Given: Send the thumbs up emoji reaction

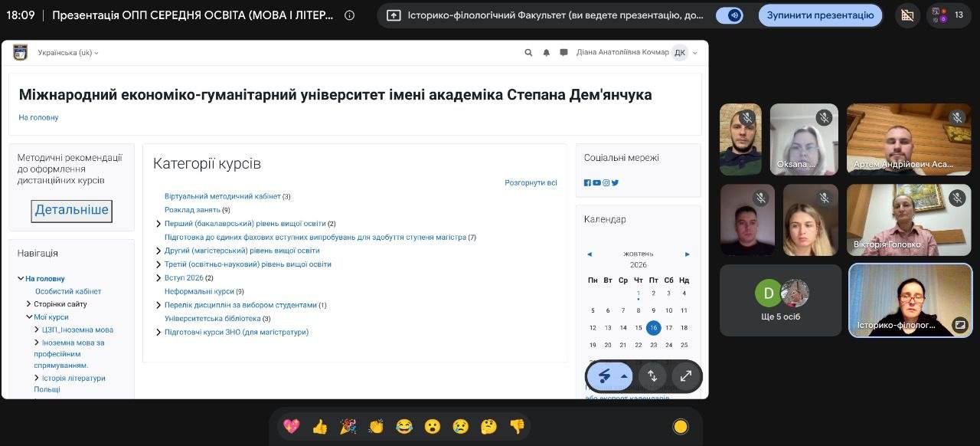Looking at the screenshot, I should point(319,427).
